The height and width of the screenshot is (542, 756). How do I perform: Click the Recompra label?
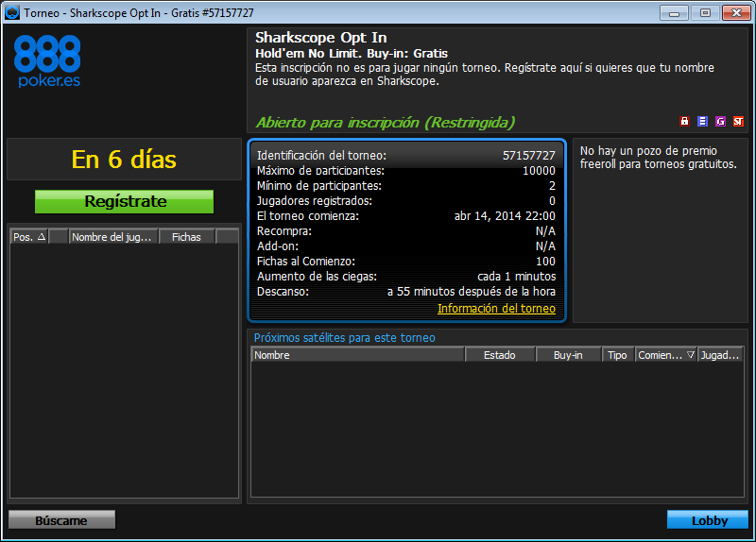click(284, 230)
